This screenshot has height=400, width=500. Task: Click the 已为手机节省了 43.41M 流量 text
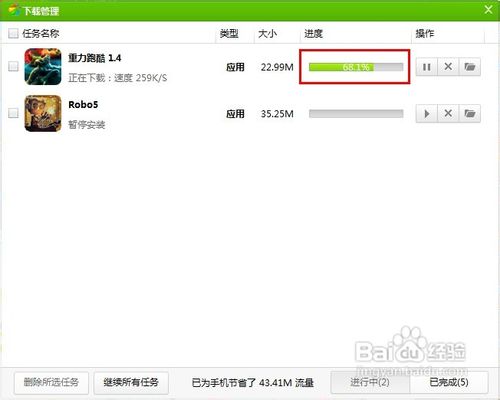point(253,382)
